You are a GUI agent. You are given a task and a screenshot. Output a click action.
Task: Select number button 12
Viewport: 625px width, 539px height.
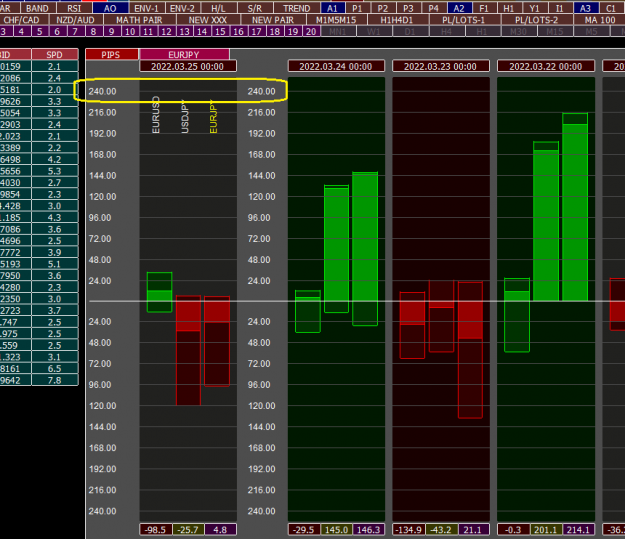(166, 31)
